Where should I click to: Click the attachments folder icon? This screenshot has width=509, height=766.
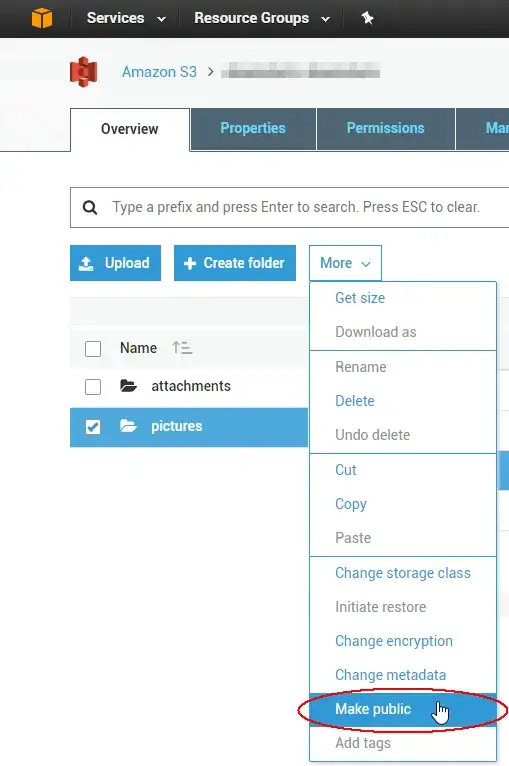[128, 386]
